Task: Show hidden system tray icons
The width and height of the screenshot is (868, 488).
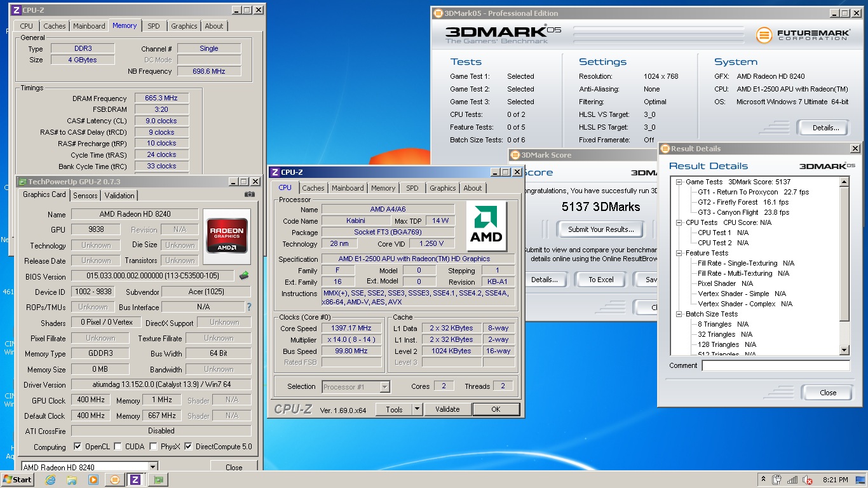Action: [763, 480]
